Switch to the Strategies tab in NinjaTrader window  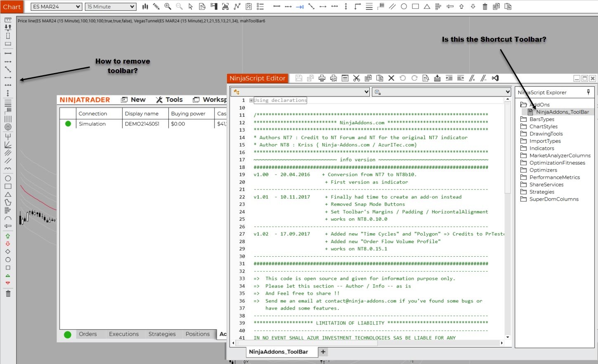(162, 334)
